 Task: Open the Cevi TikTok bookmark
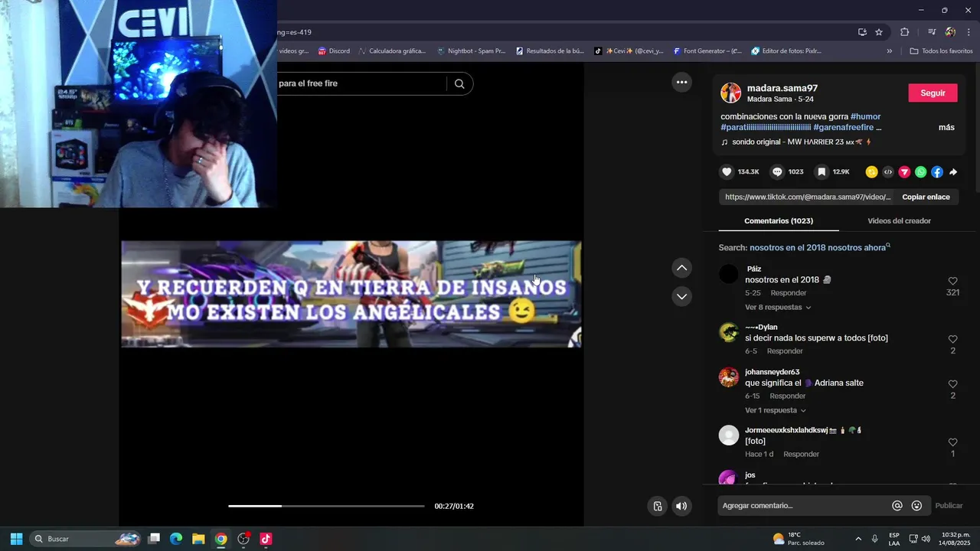[x=629, y=51]
